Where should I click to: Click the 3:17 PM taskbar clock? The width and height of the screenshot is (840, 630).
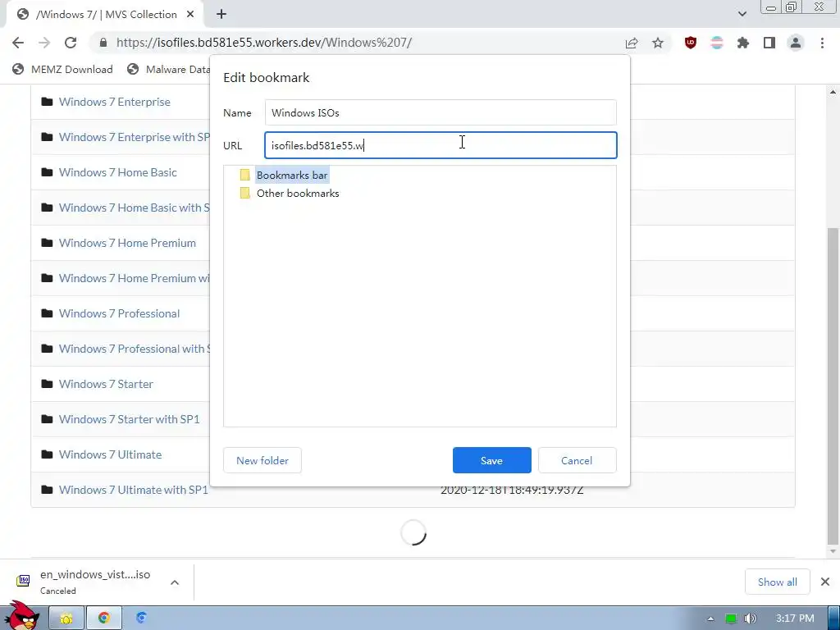click(x=795, y=619)
